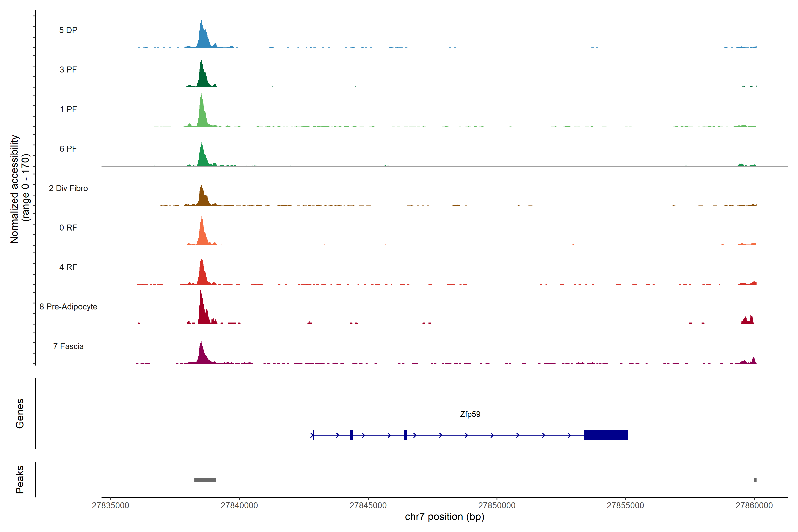798x532 pixels.
Task: Click the 3 PF track label
Action: click(x=68, y=70)
